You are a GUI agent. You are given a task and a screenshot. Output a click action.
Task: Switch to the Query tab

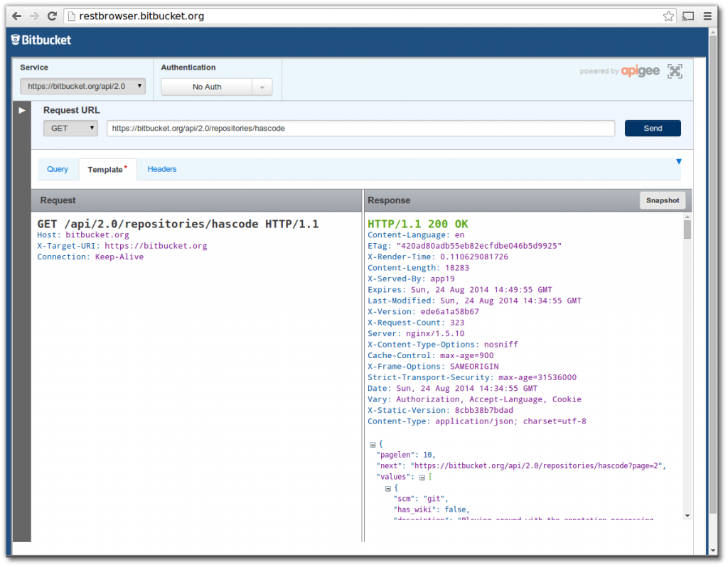click(58, 169)
